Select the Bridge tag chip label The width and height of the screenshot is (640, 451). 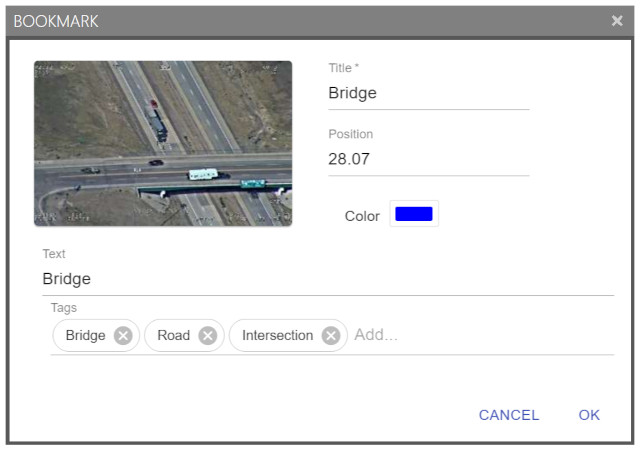[x=85, y=336]
